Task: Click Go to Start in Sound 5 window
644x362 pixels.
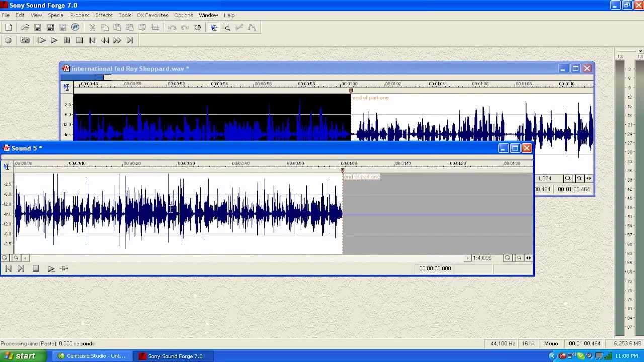Action: [x=8, y=269]
